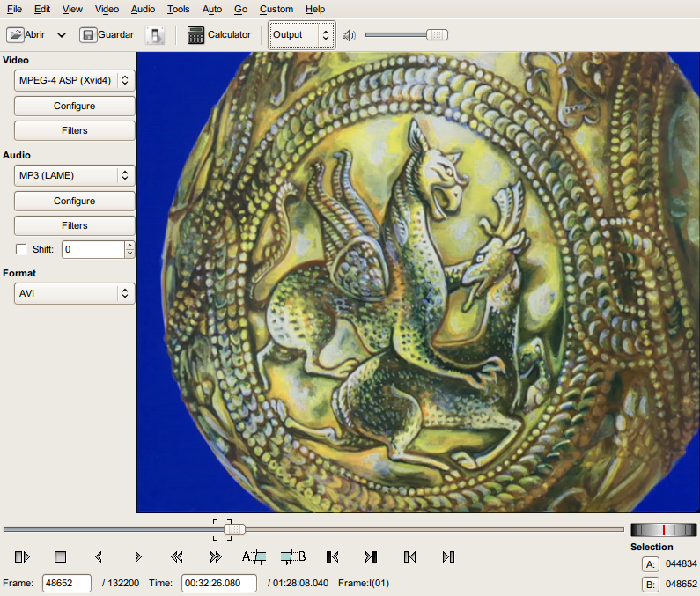Click the Guardar save button

[x=107, y=35]
